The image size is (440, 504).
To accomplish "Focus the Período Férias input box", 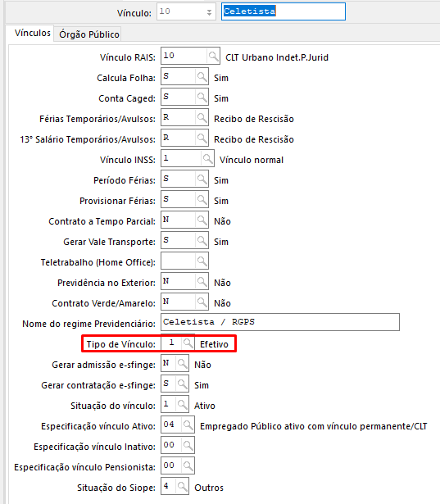I will [178, 179].
